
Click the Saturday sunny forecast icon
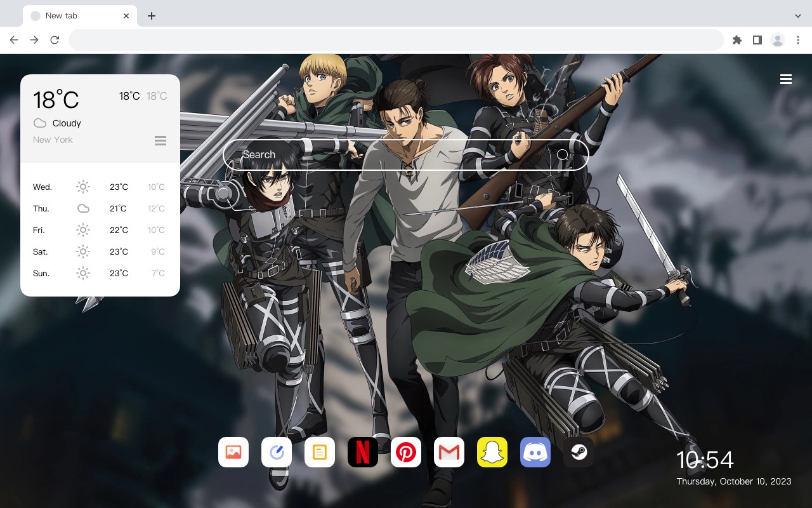pyautogui.click(x=83, y=251)
